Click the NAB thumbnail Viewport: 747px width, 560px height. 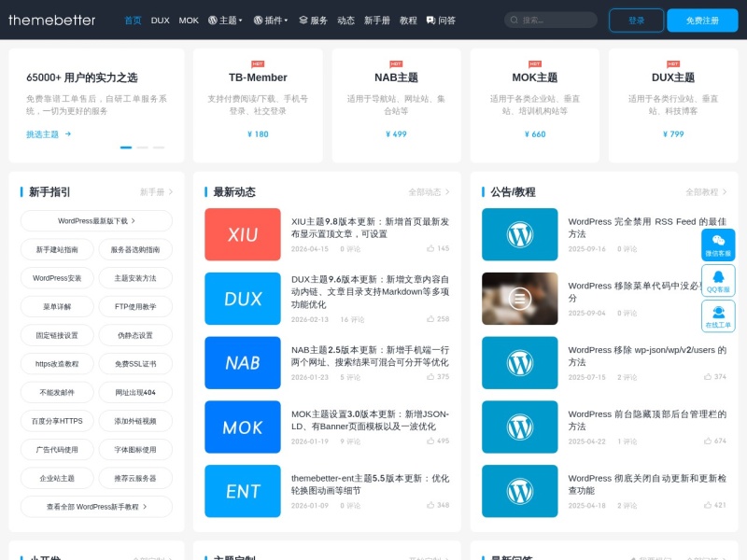243,363
